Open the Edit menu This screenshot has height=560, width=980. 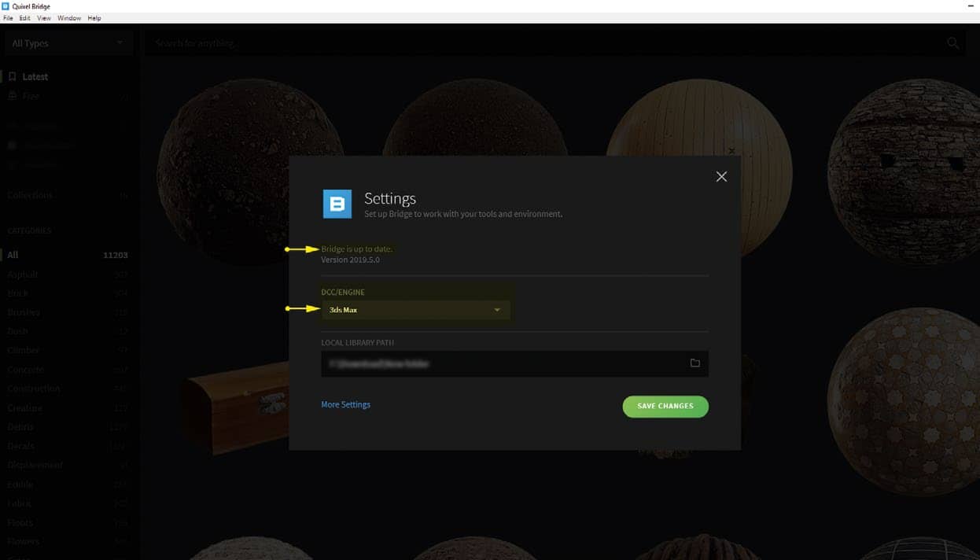25,18
